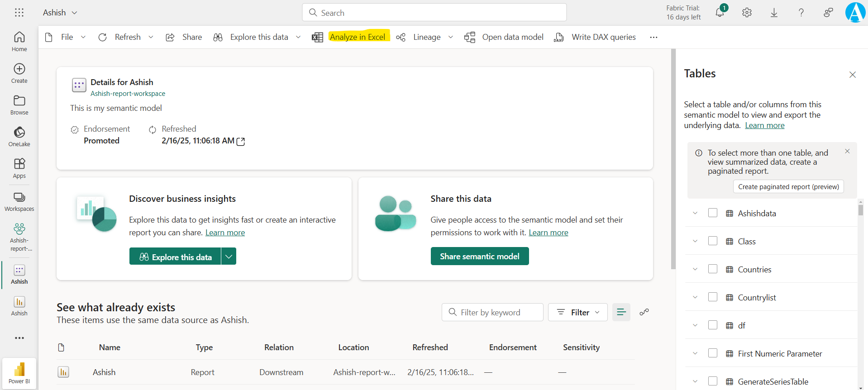Click the show lineage view icon
The image size is (868, 390).
[644, 312]
